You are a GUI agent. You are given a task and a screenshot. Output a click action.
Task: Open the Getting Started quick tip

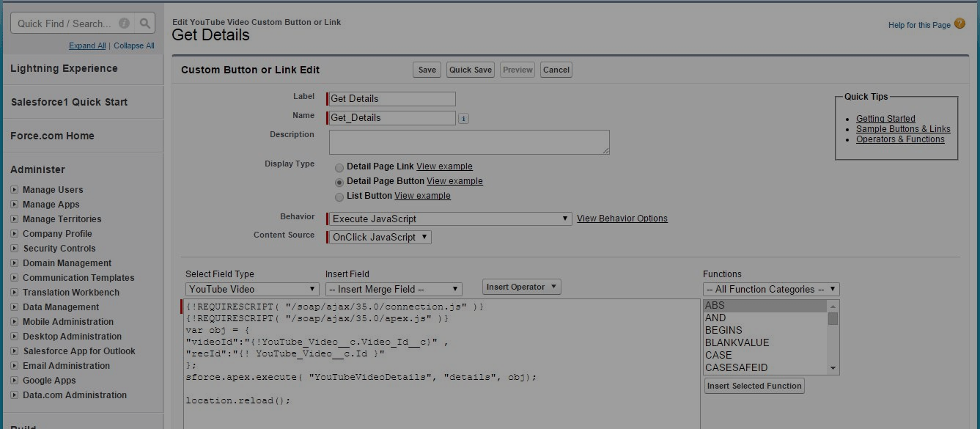[885, 119]
